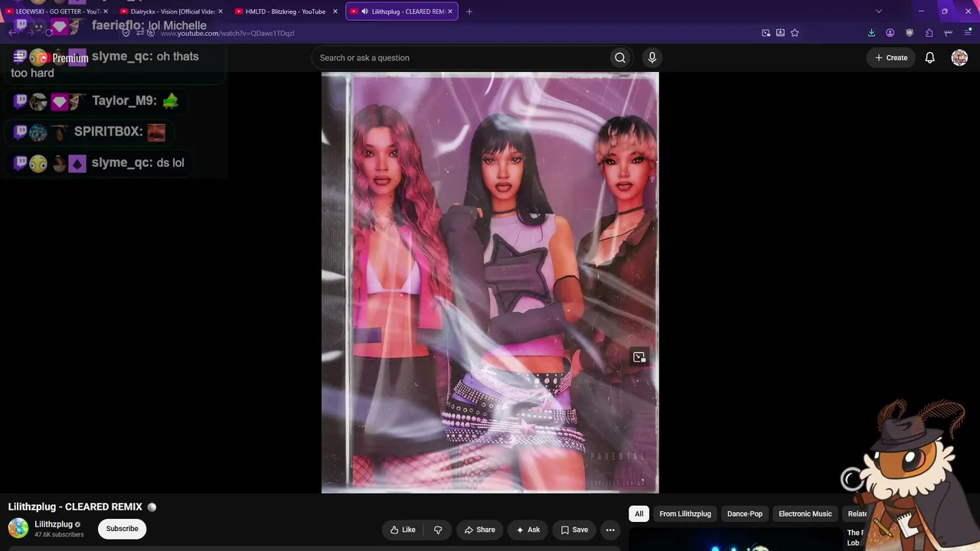980x551 pixels.
Task: Open picture-in-picture from the address bar
Action: coord(766,33)
